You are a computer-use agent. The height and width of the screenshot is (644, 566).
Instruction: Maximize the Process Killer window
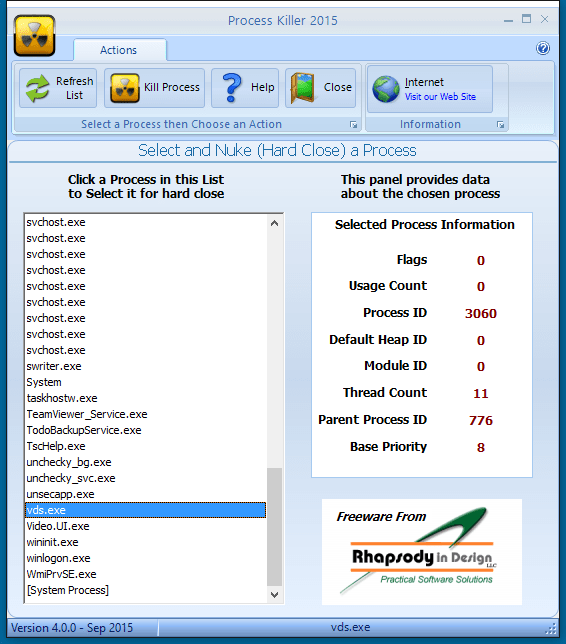pyautogui.click(x=527, y=19)
